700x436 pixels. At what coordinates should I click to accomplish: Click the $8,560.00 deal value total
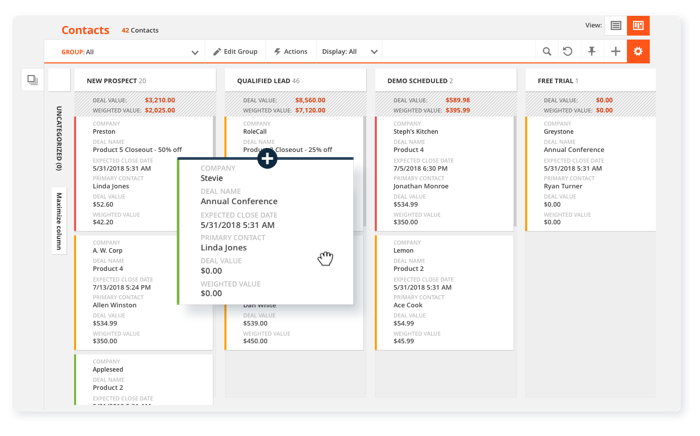click(x=310, y=100)
